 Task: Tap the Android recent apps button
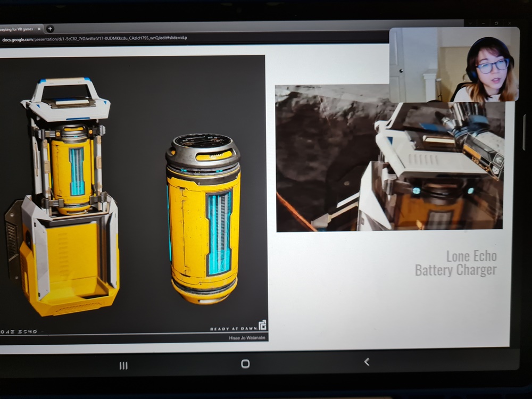pos(123,365)
